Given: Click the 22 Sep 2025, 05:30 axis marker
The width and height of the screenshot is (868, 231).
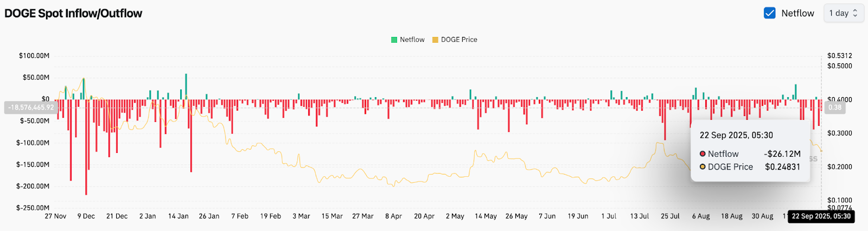Looking at the screenshot, I should click(821, 216).
